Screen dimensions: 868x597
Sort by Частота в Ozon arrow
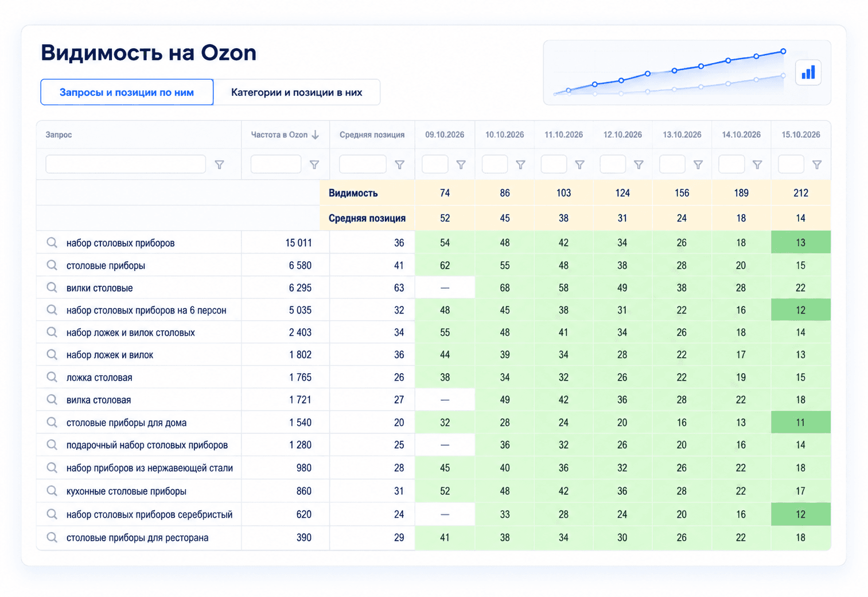tap(315, 135)
